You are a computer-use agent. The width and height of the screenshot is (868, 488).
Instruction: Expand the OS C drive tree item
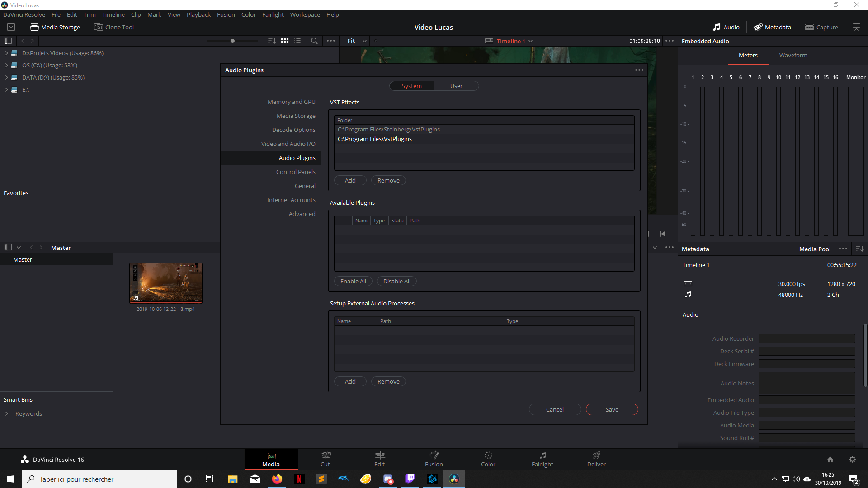click(x=6, y=65)
